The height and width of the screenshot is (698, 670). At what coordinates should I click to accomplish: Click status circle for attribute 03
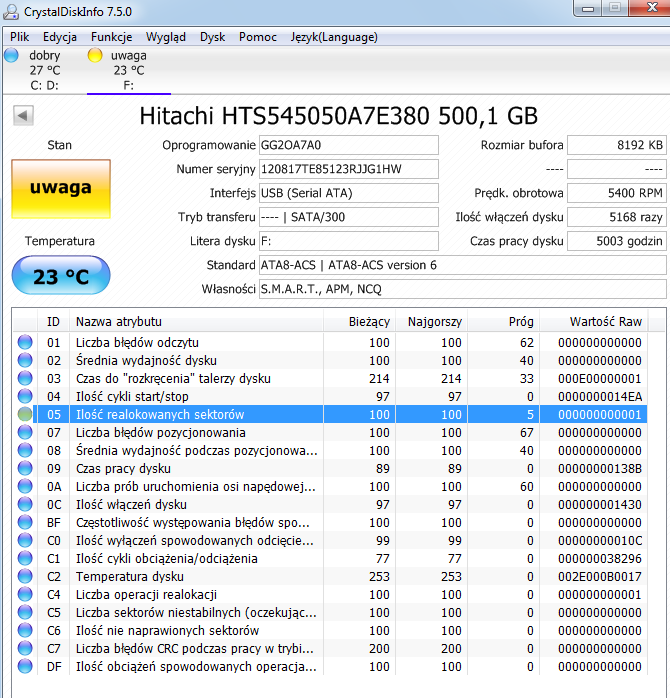pos(25,378)
